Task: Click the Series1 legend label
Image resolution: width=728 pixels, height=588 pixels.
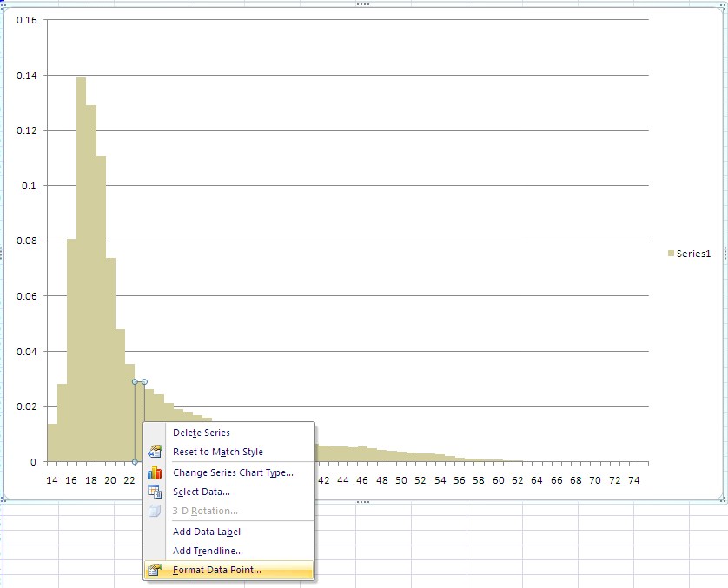Action: coord(693,254)
